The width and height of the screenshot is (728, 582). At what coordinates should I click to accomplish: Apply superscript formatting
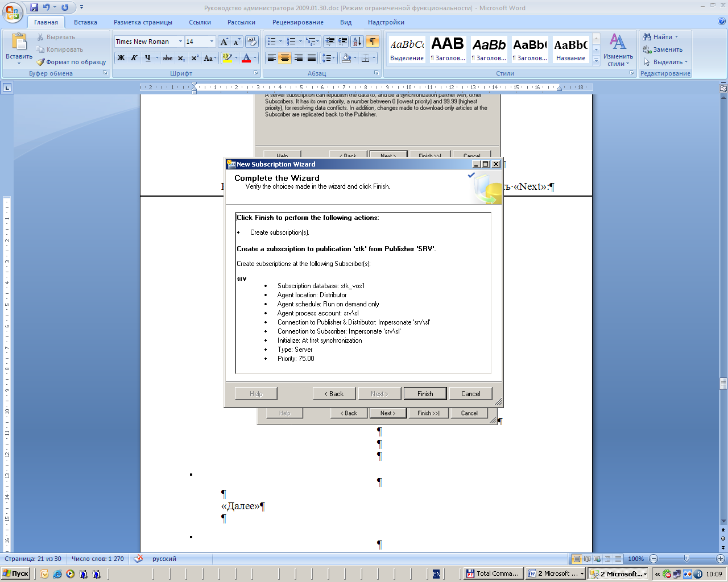point(195,58)
